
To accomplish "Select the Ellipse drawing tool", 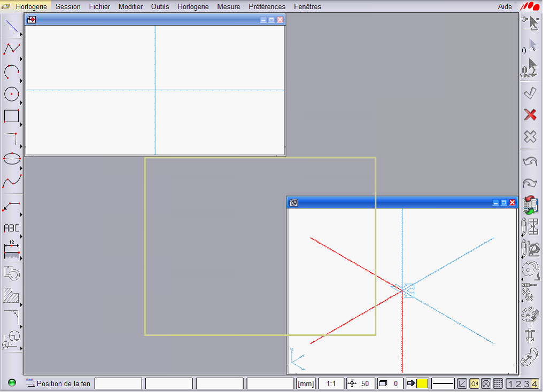I will click(x=11, y=159).
